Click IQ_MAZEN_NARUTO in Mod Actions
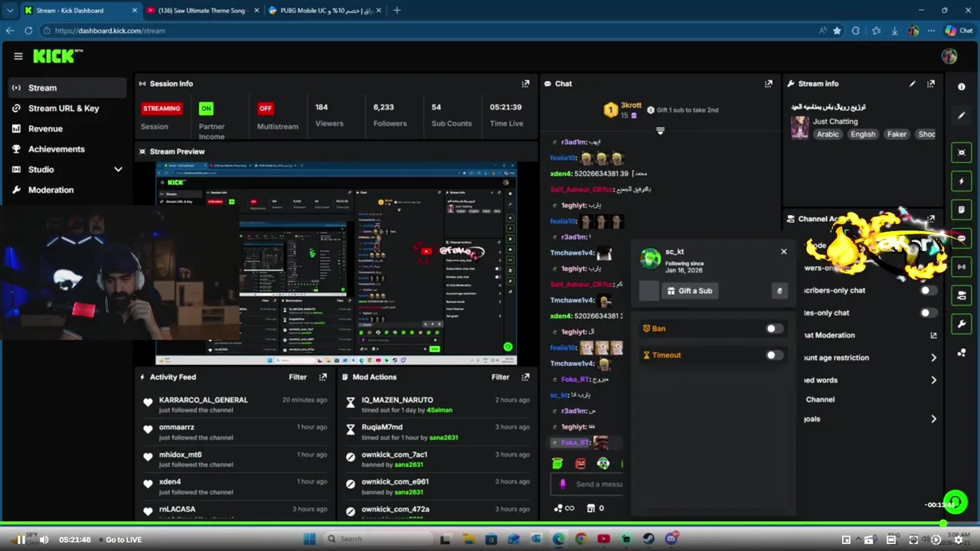This screenshot has width=980, height=551. coord(397,399)
